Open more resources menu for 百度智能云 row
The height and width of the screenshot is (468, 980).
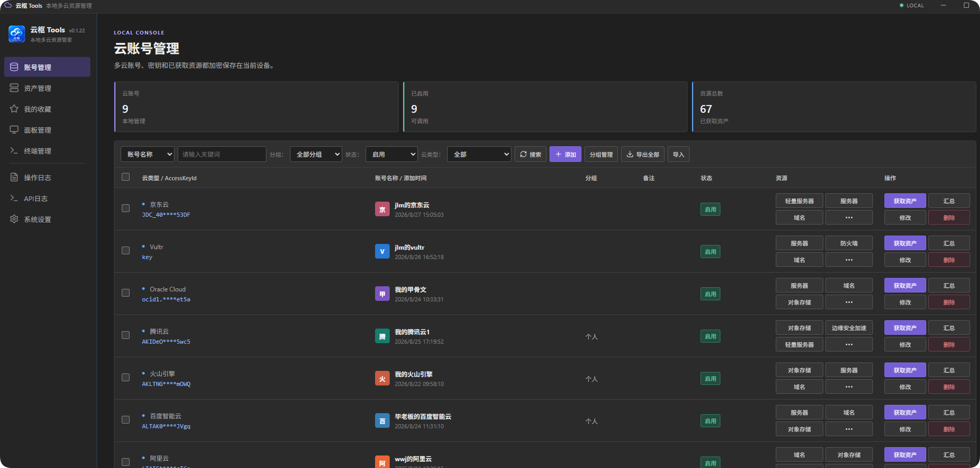tap(849, 429)
